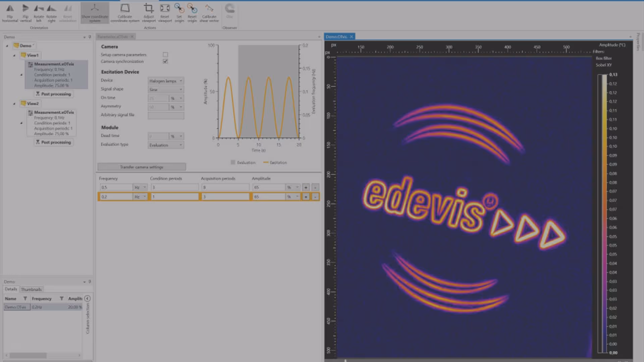Add row with plus in 0.2 Hz row

306,197
